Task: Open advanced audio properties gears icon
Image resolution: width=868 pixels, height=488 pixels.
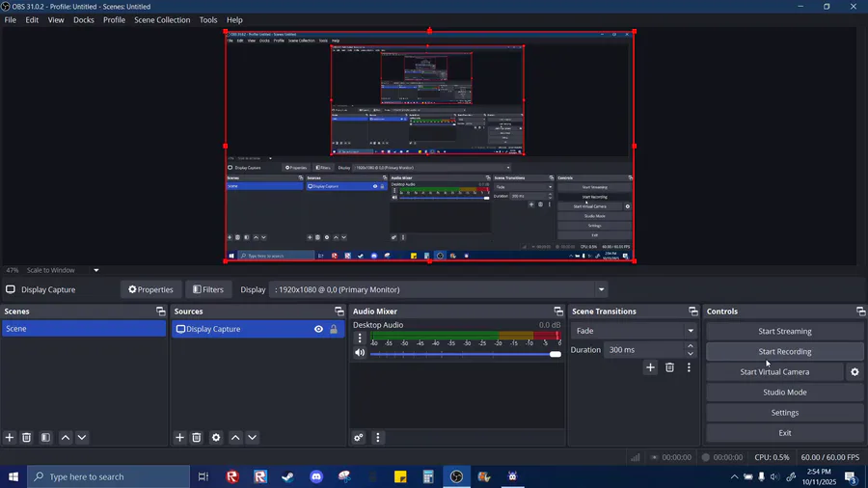Action: 359,437
